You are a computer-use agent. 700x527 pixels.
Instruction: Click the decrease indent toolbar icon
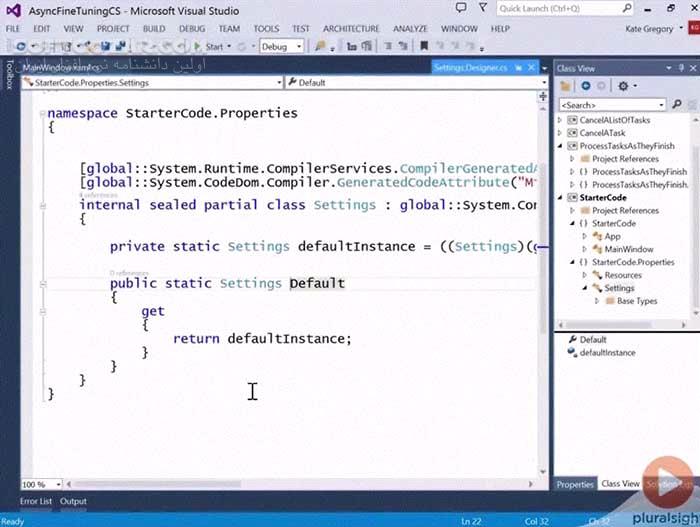point(388,46)
